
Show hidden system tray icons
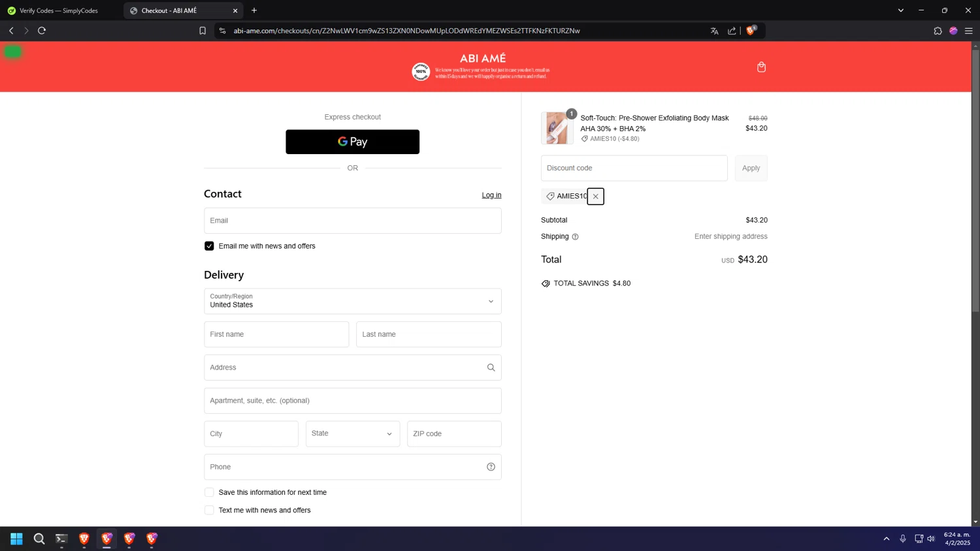887,539
